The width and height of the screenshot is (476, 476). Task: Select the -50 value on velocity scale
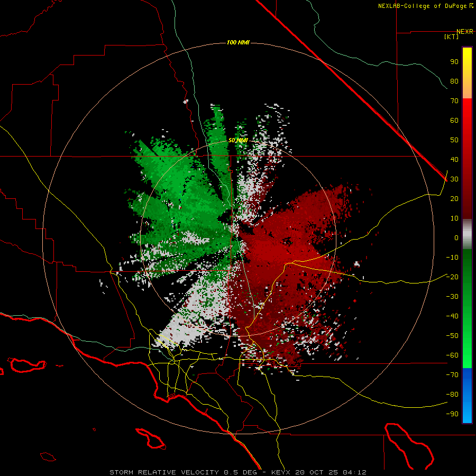pos(452,336)
